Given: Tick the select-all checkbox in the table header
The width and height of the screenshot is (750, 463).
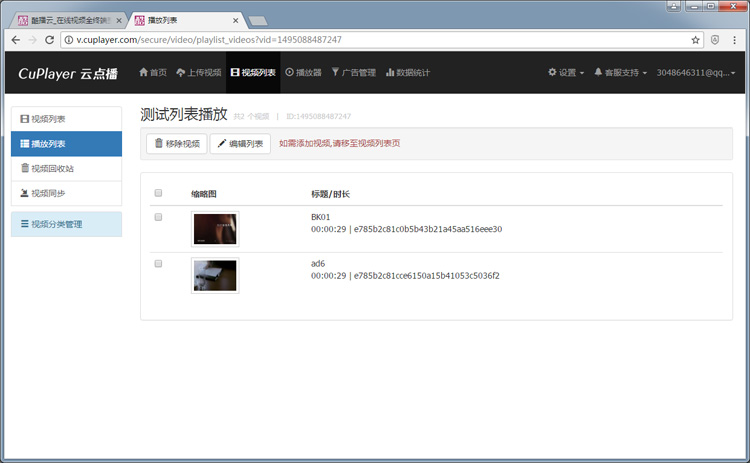Looking at the screenshot, I should (x=158, y=193).
